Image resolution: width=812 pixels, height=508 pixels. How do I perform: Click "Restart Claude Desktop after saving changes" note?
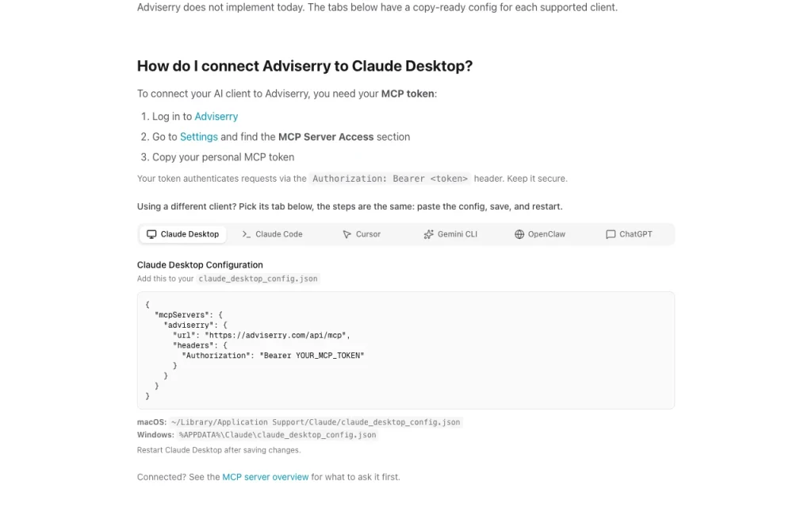[219, 450]
